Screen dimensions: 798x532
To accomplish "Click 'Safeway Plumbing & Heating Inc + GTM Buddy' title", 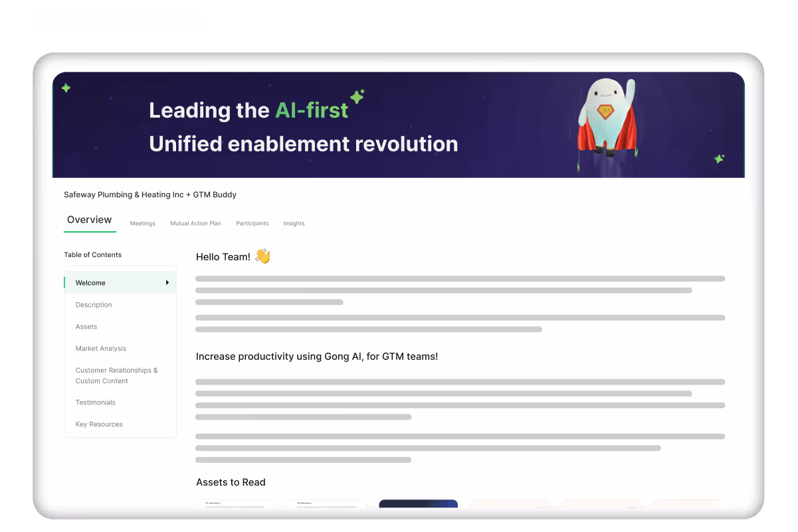I will click(150, 195).
